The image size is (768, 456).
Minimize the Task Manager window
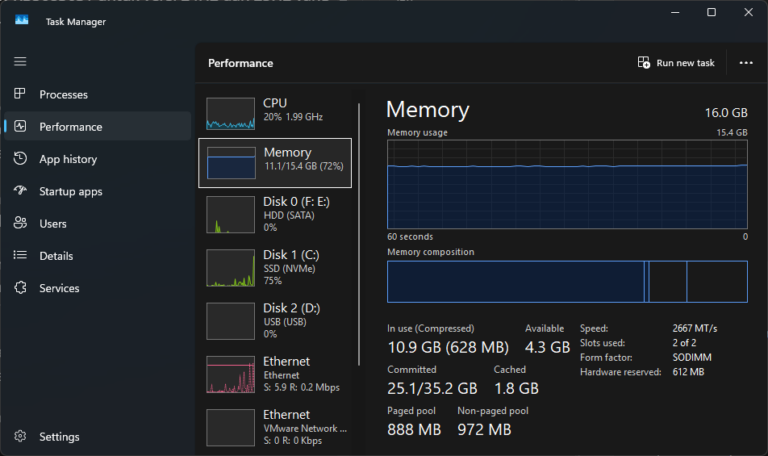point(675,12)
